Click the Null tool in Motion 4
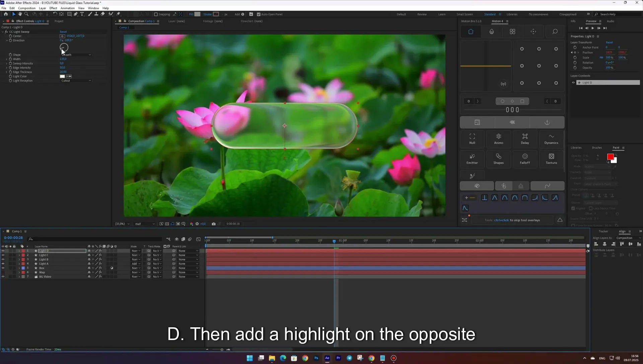The image size is (643, 364). pos(472,139)
